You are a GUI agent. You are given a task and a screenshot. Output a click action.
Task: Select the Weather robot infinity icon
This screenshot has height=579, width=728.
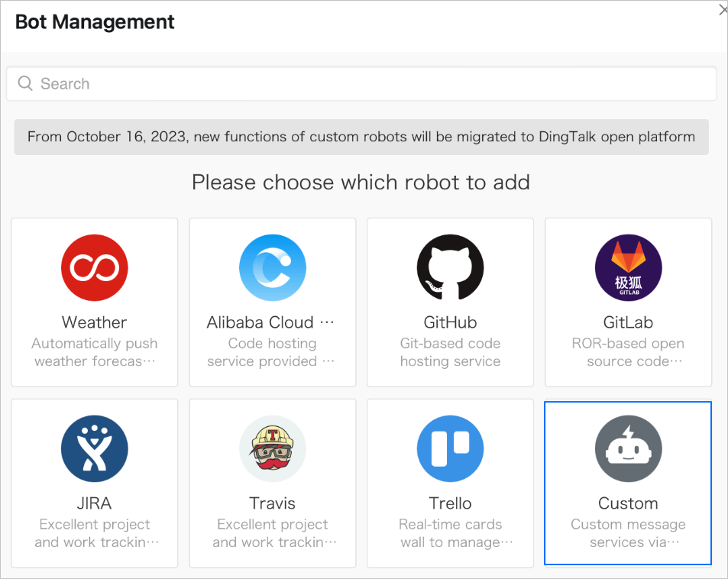click(x=94, y=268)
